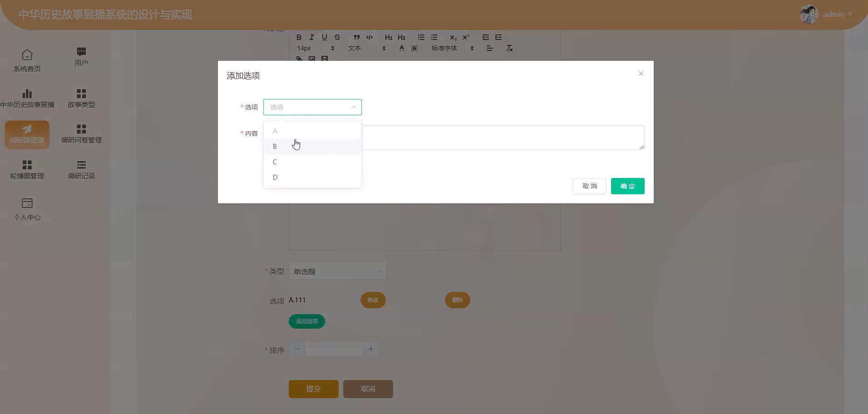Apply underline formatting in the editor toolbar
The image size is (868, 414).
(324, 37)
